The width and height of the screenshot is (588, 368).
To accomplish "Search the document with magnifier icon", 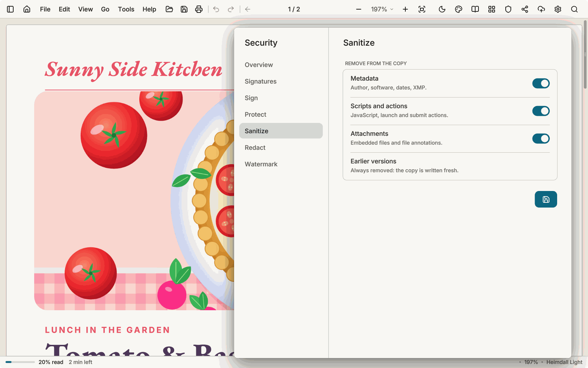I will tap(574, 9).
